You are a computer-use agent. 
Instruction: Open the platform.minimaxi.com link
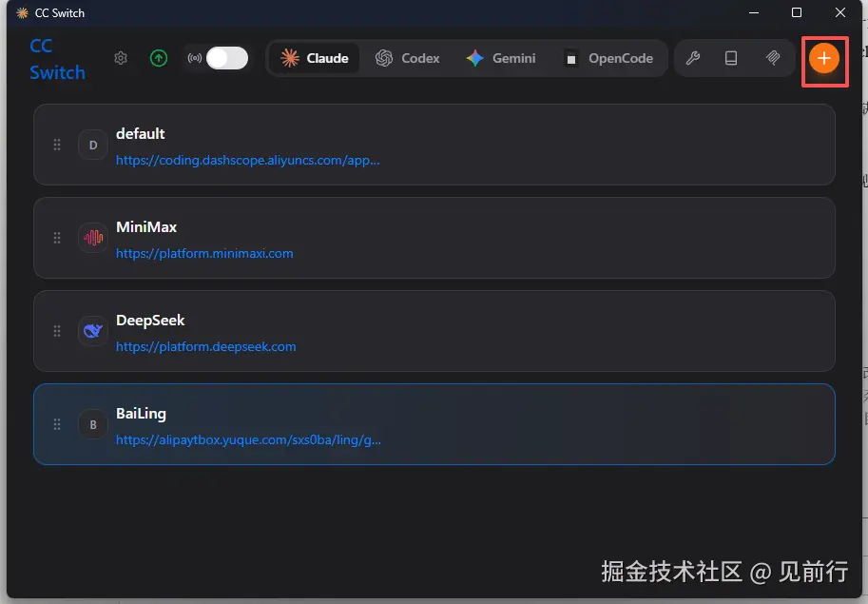204,253
